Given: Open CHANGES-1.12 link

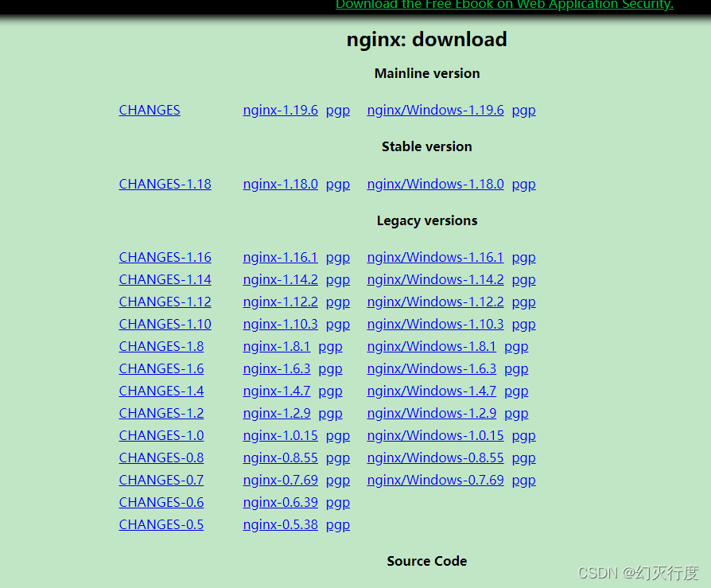Looking at the screenshot, I should pos(165,302).
